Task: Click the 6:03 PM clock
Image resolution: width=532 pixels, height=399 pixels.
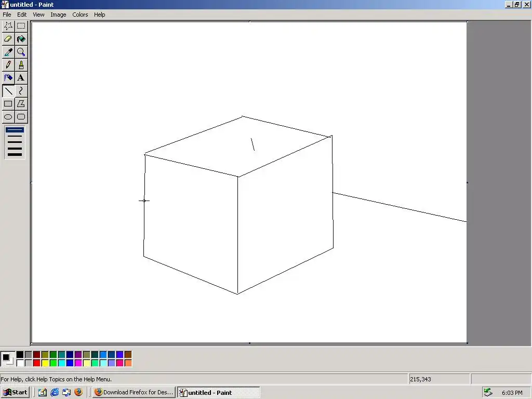Action: click(512, 393)
